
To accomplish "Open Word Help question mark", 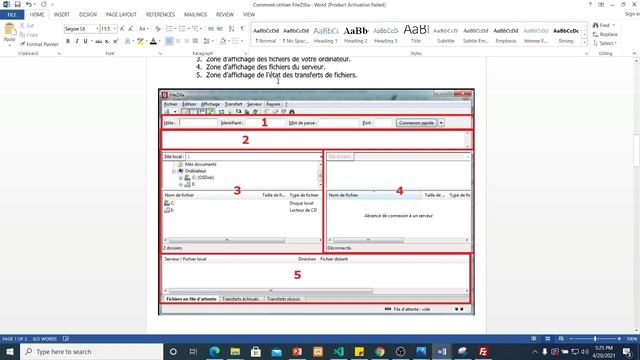I will [x=590, y=4].
